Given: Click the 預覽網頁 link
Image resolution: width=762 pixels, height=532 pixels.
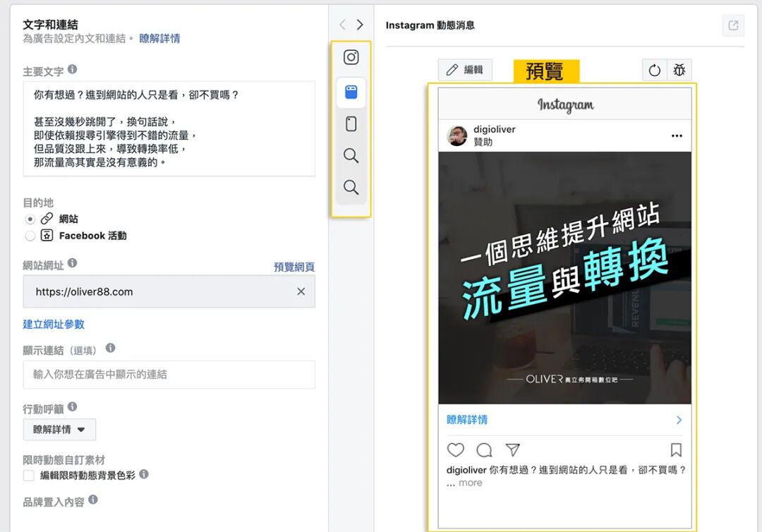Looking at the screenshot, I should tap(294, 267).
